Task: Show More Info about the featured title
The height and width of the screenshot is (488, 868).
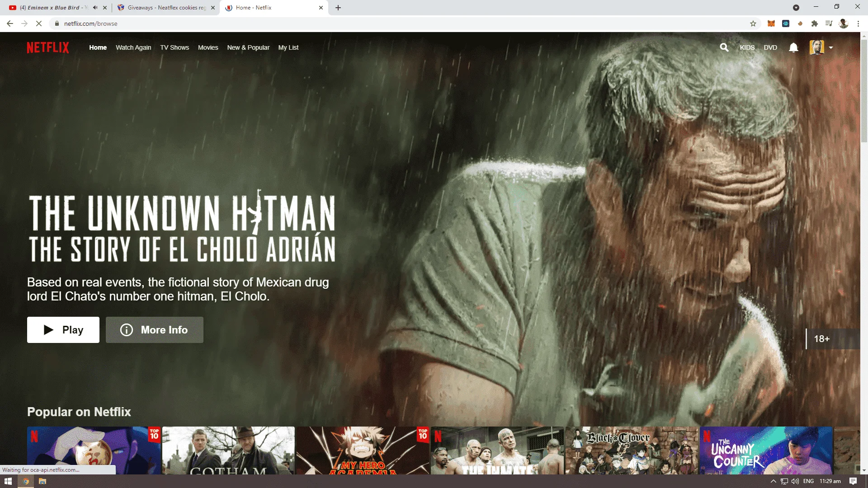Action: [x=155, y=330]
